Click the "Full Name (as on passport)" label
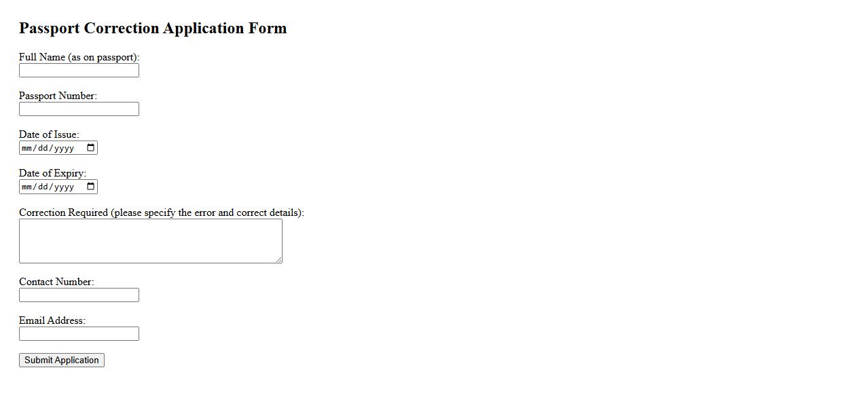 pyautogui.click(x=79, y=57)
